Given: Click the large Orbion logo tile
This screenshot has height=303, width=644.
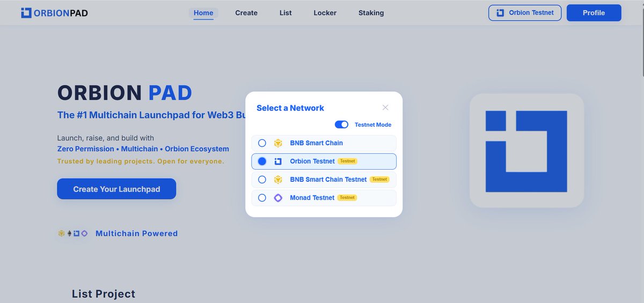Looking at the screenshot, I should click(526, 150).
